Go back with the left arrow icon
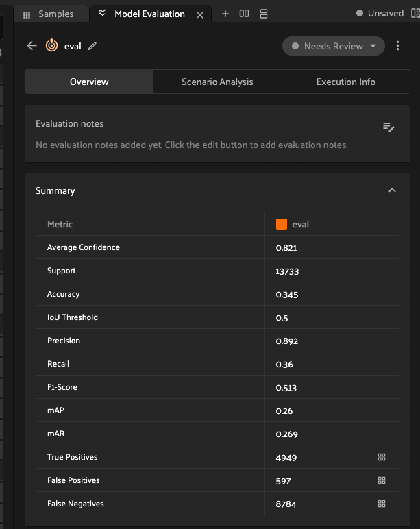This screenshot has width=420, height=529. pyautogui.click(x=32, y=45)
